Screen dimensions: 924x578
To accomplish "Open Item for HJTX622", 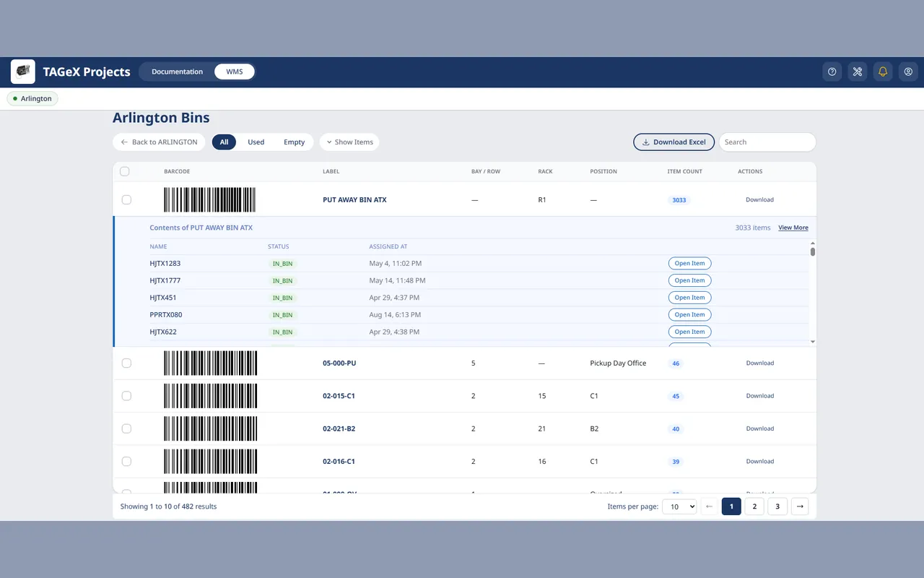I will click(689, 332).
